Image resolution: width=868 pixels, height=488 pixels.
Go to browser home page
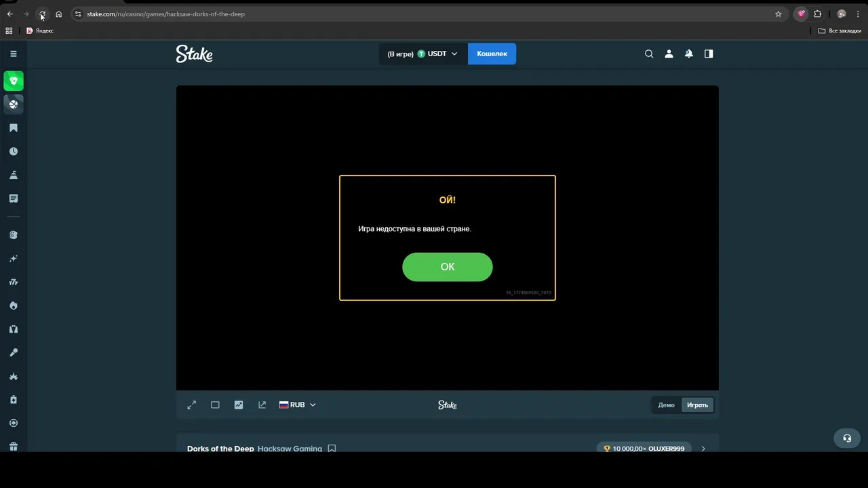pyautogui.click(x=59, y=14)
